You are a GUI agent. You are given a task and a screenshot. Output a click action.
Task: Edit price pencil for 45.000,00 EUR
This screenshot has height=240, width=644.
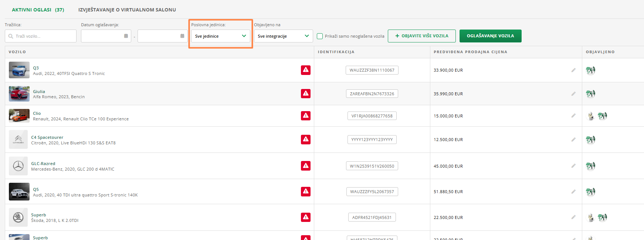pos(573,166)
